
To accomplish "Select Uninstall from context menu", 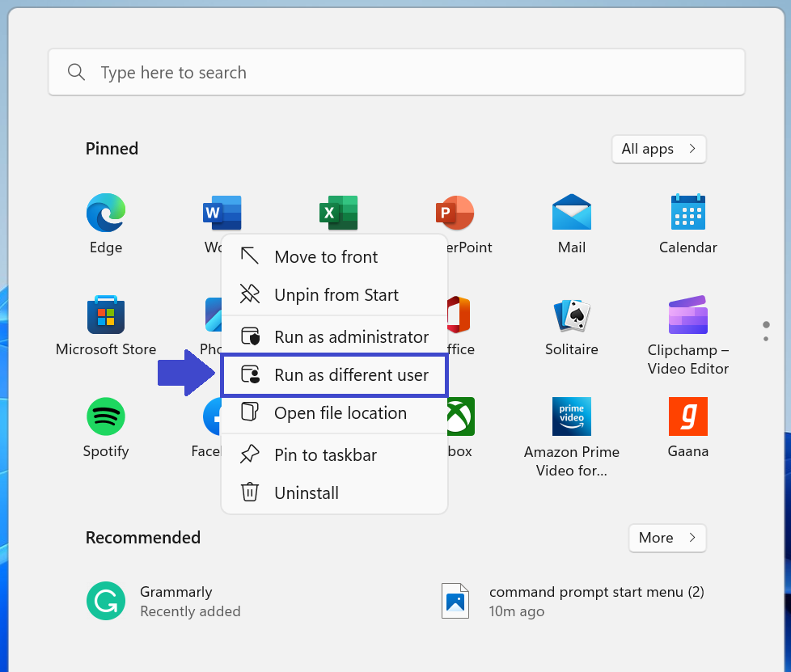I will pos(334,493).
